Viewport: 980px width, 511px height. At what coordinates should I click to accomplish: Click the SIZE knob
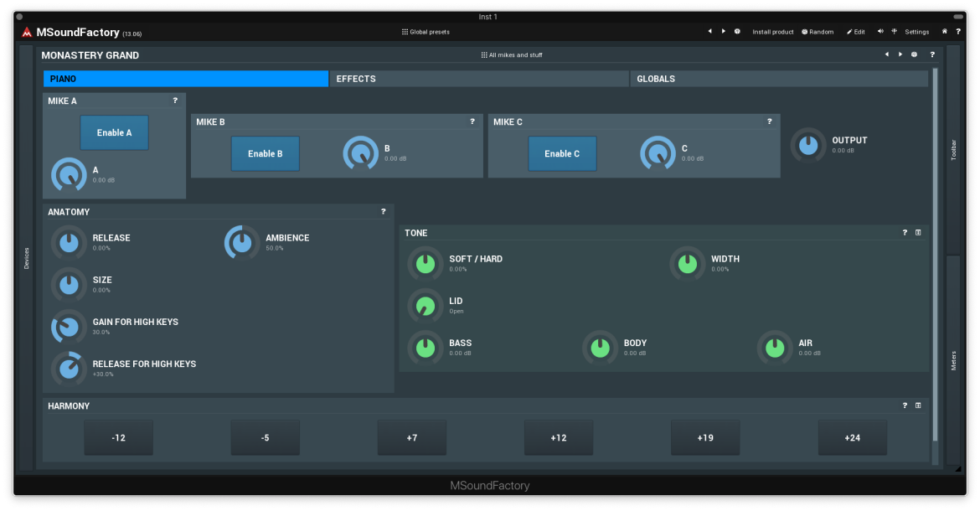[69, 285]
